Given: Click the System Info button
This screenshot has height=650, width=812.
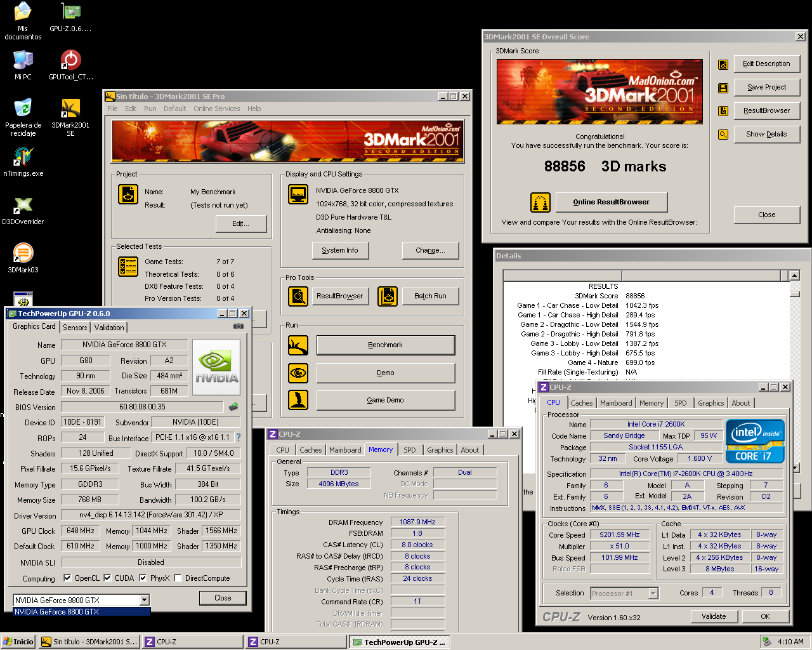Looking at the screenshot, I should tap(340, 251).
